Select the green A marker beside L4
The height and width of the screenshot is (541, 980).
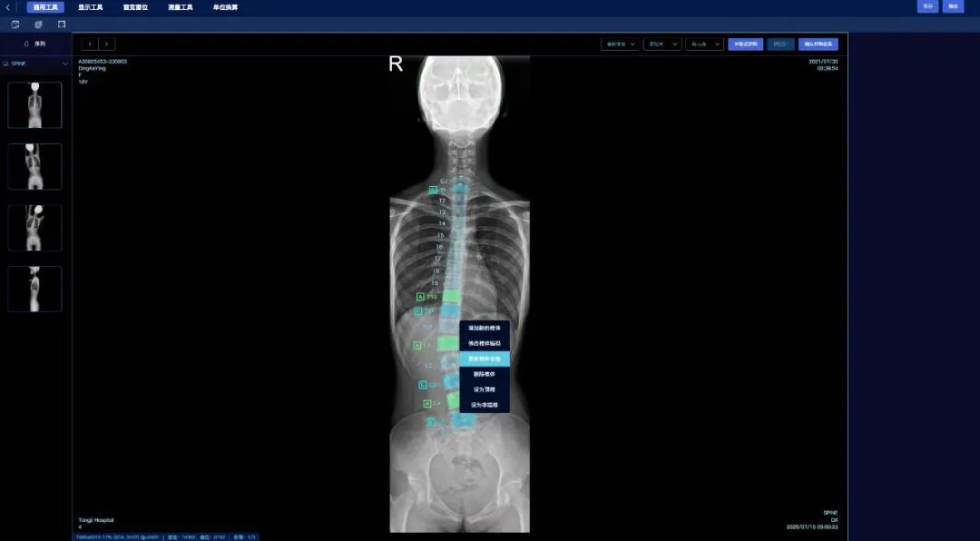coord(427,403)
